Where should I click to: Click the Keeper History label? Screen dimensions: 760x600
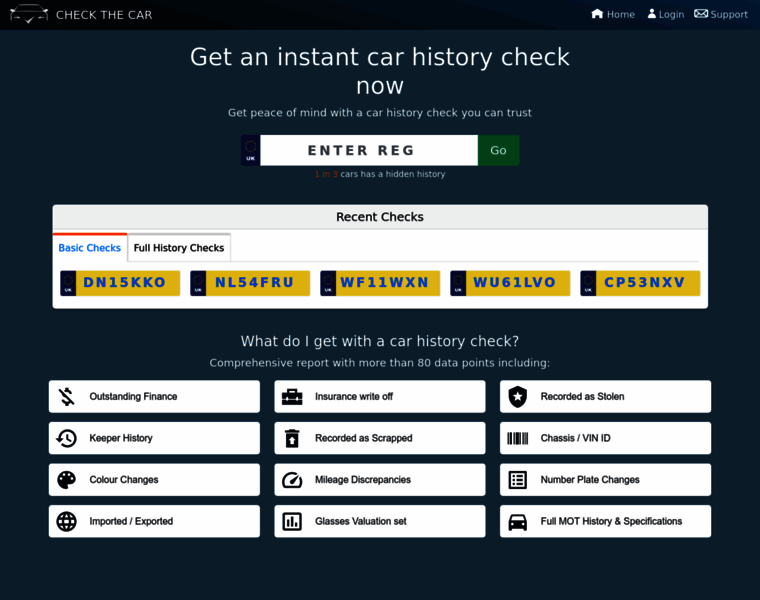(121, 438)
